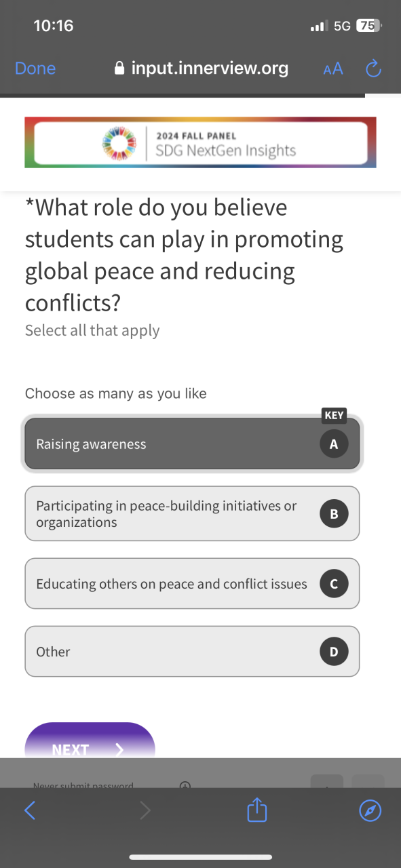Choose the Other option

point(192,651)
